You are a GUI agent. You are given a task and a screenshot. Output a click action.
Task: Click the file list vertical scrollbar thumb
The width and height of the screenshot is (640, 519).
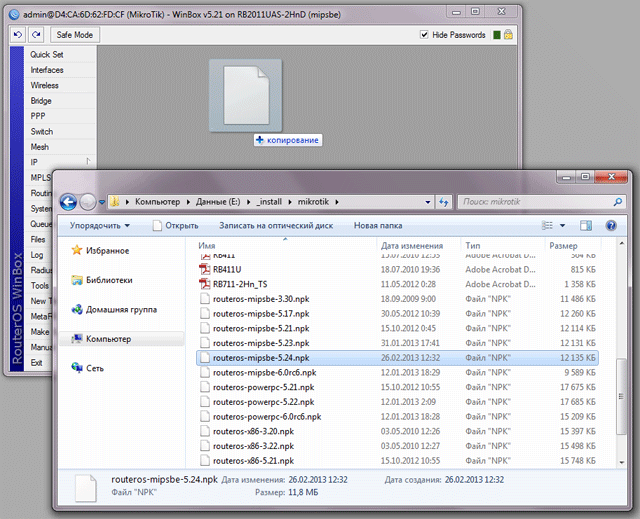click(x=621, y=396)
